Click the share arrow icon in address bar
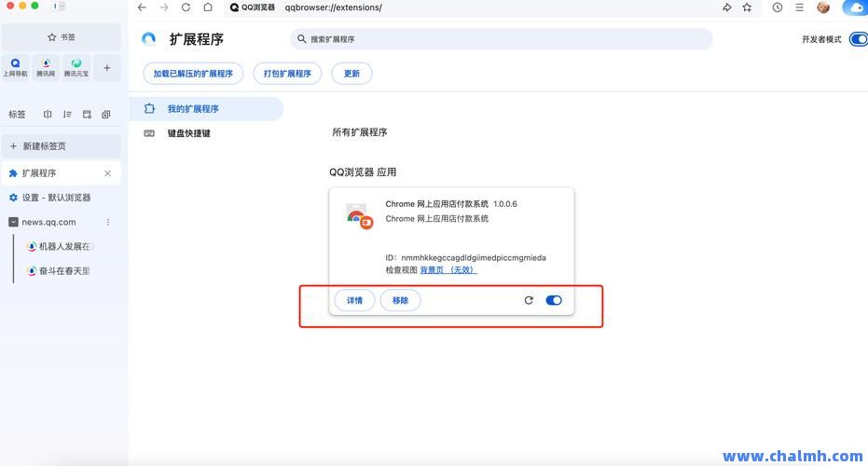The width and height of the screenshot is (868, 466). tap(726, 7)
